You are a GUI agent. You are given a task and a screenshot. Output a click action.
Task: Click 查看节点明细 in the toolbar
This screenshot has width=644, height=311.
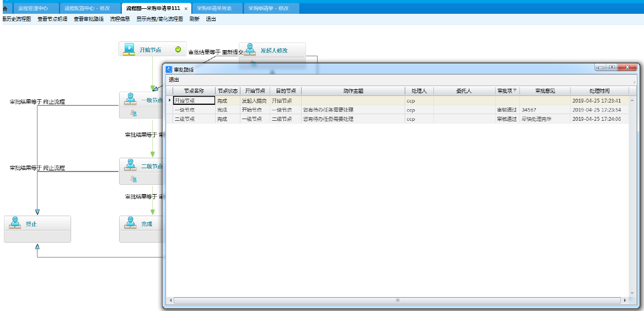coord(52,19)
